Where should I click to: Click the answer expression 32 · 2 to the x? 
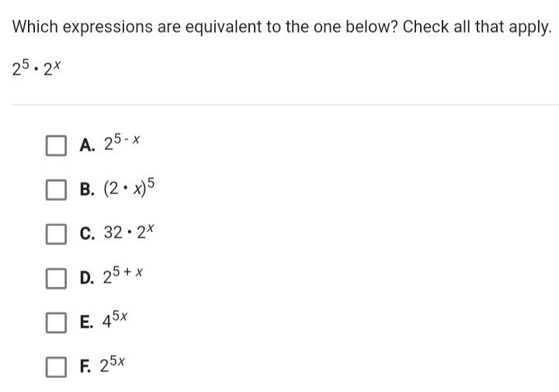click(x=129, y=232)
